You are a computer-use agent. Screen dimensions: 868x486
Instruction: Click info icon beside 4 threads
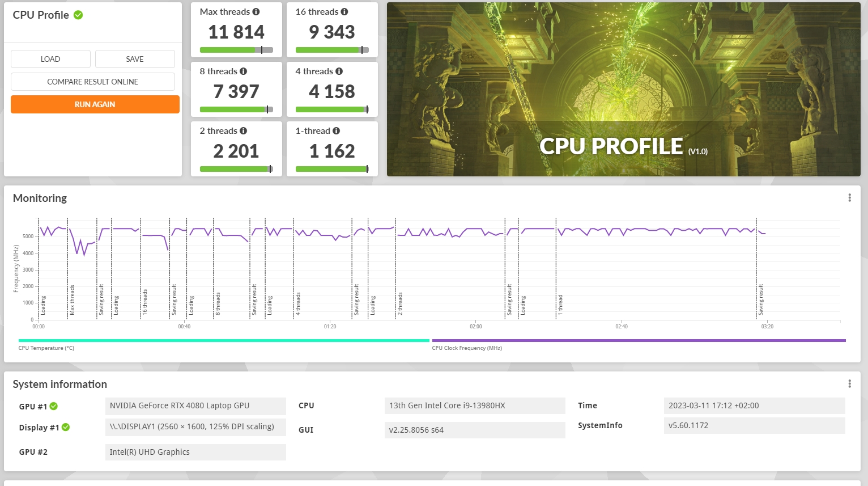339,71
